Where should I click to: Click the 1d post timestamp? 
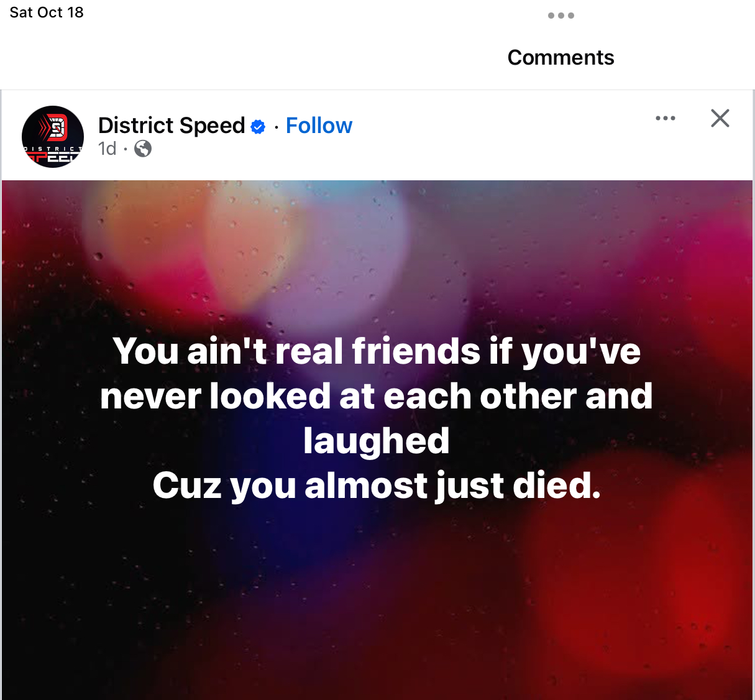point(107,149)
